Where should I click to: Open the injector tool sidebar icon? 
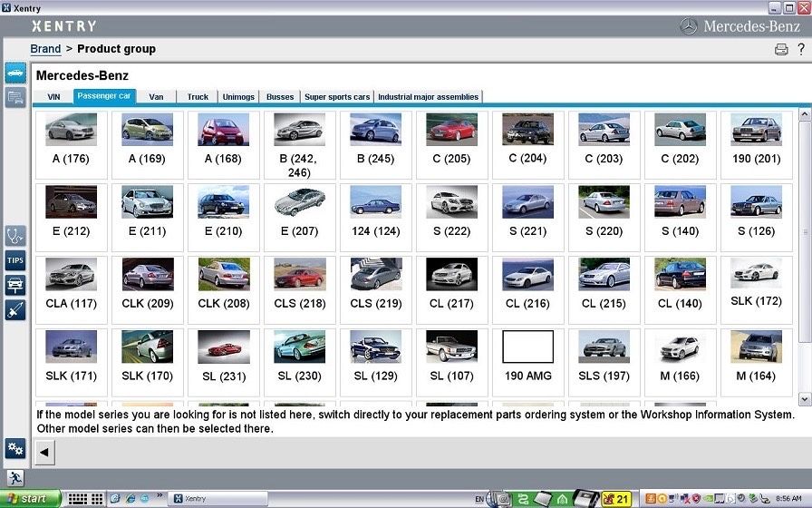15,310
